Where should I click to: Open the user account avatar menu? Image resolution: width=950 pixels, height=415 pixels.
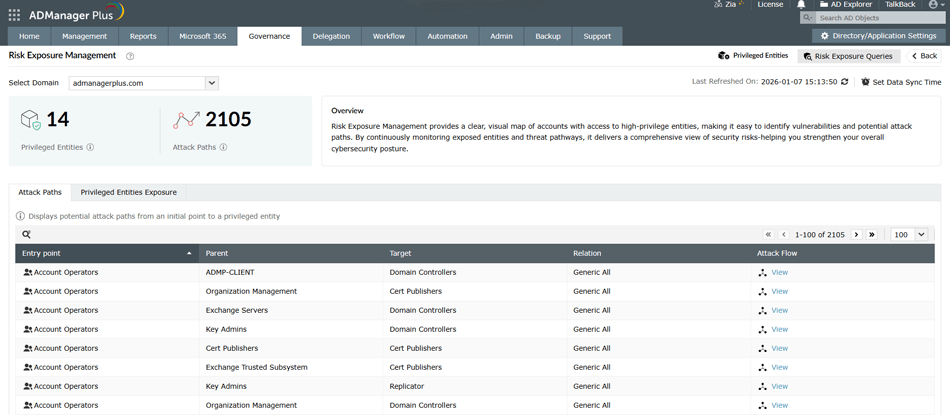point(935,4)
